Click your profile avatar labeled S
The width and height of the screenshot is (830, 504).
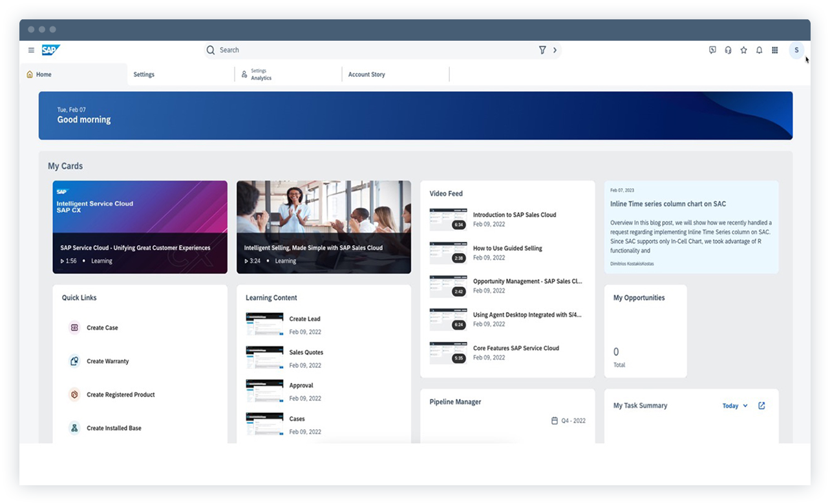tap(796, 50)
